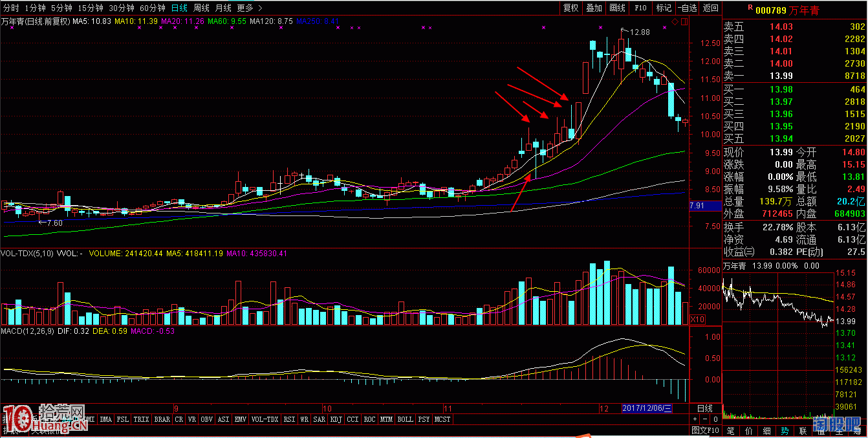This screenshot has width=868, height=438.
Task: Select the CR indicator tab
Action: 179,419
